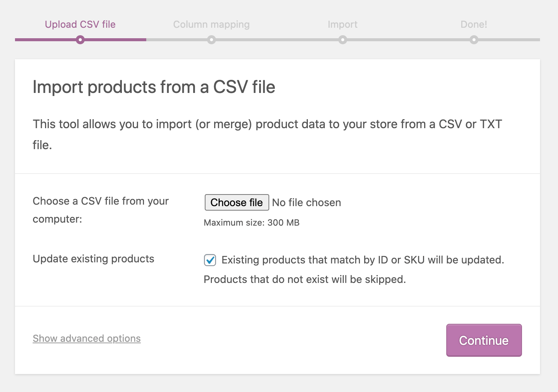Click the No file chosen text area
Viewport: 558px width, 392px height.
[x=306, y=202]
